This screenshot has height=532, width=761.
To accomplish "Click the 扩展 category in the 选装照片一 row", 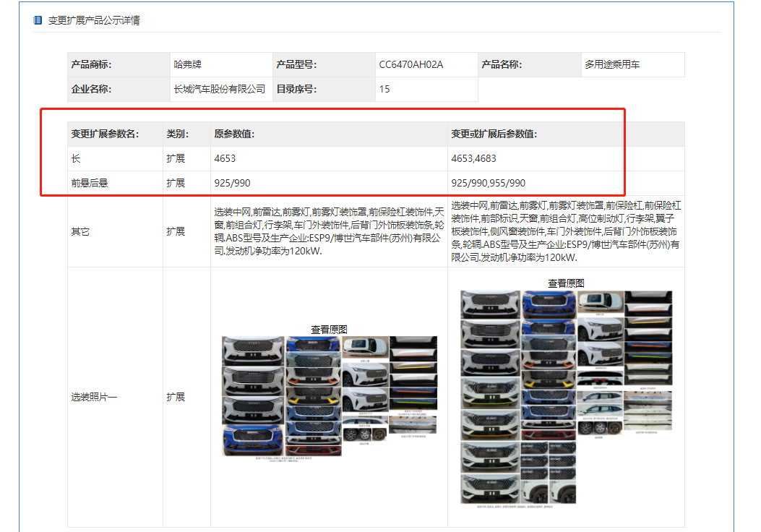I will pyautogui.click(x=176, y=397).
